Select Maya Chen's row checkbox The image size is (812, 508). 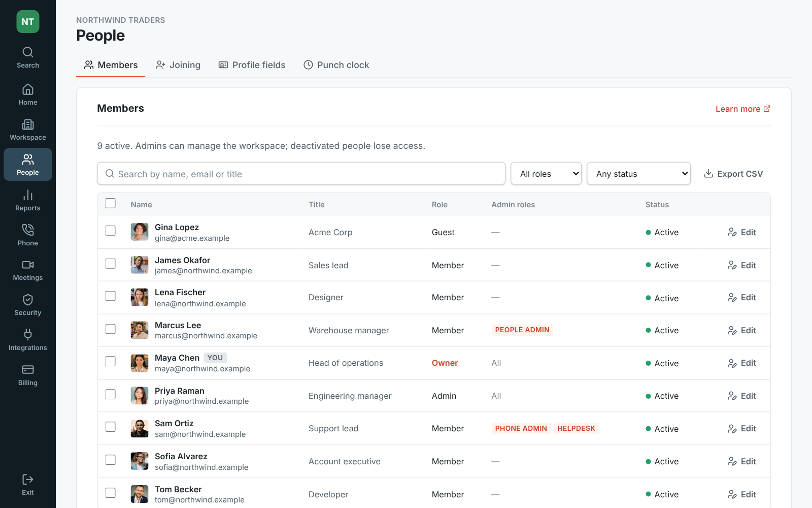(111, 361)
